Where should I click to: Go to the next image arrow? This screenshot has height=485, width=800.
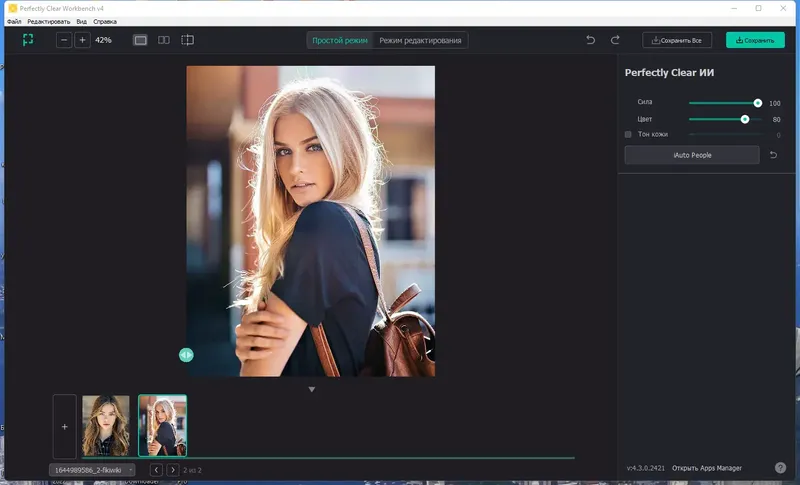(172, 469)
